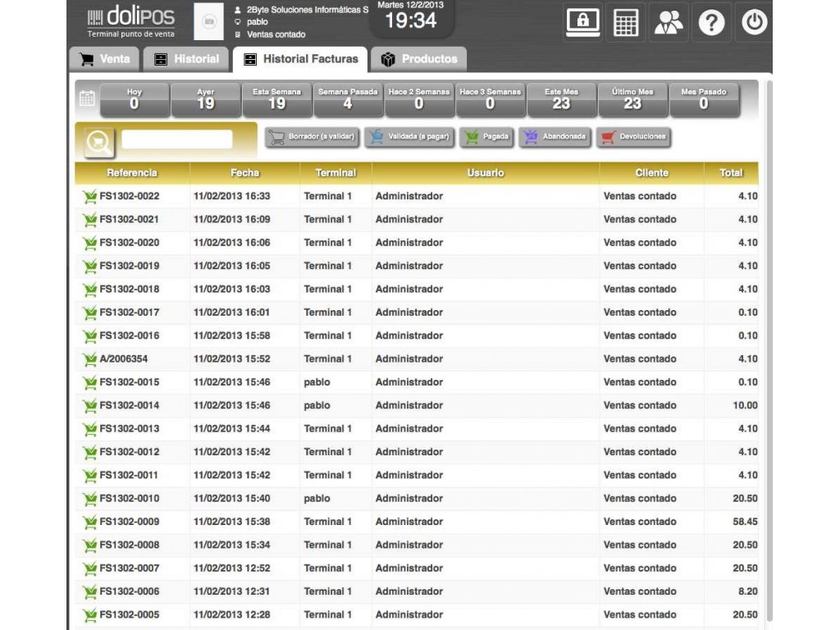Click the 19:34 clock display
The width and height of the screenshot is (840, 630).
point(411,21)
